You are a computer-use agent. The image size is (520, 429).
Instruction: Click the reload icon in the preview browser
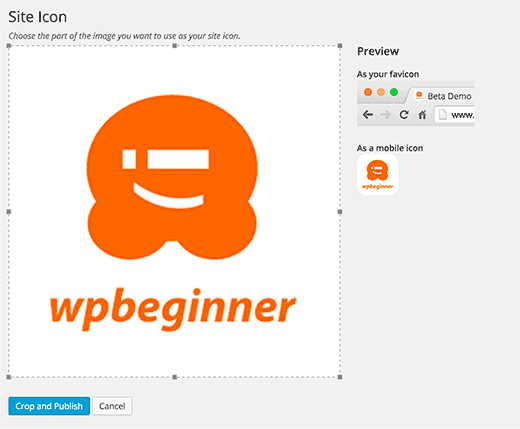404,115
